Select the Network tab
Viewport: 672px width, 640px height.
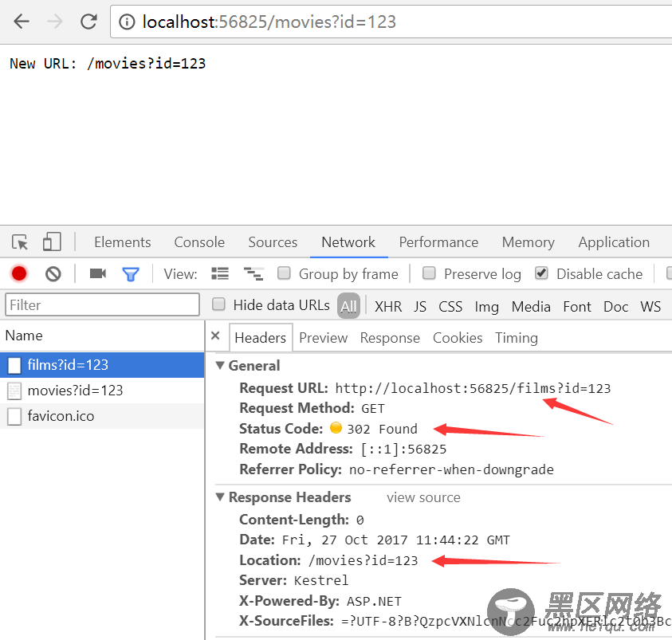pyautogui.click(x=348, y=242)
